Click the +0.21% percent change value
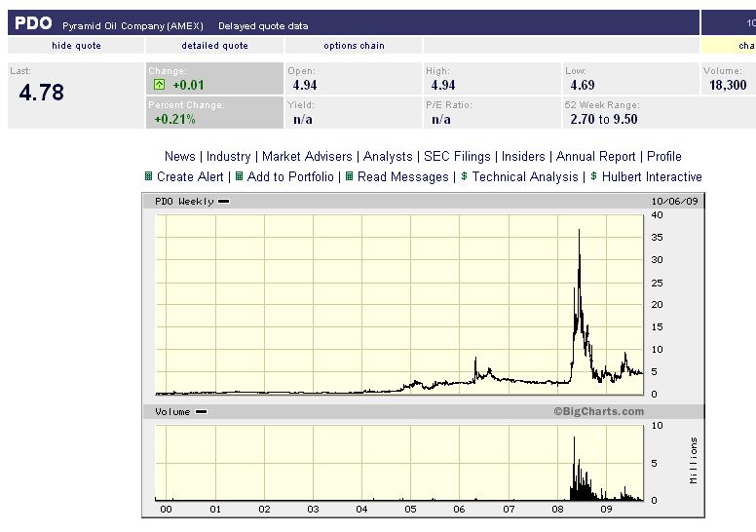This screenshot has width=756, height=532. [174, 119]
